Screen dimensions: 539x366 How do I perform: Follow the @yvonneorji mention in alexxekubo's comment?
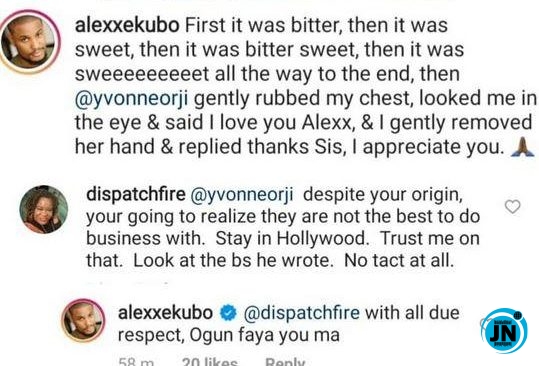(131, 99)
